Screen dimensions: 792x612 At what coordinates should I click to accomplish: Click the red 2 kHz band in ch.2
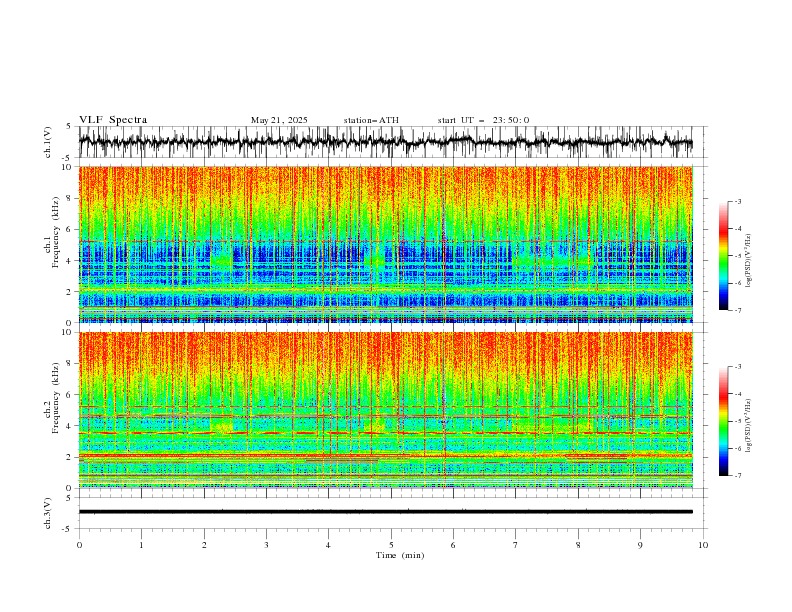tap(385, 456)
